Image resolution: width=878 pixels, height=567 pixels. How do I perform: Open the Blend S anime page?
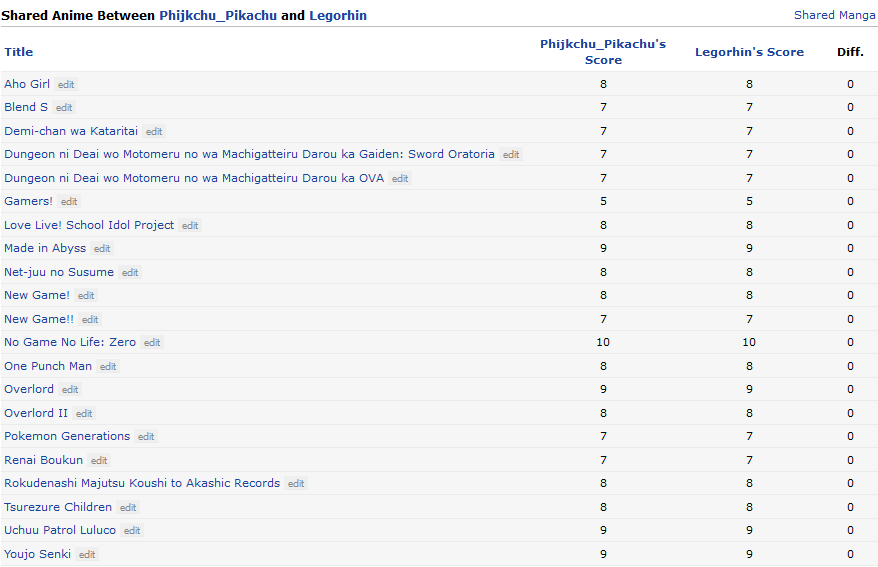(26, 107)
